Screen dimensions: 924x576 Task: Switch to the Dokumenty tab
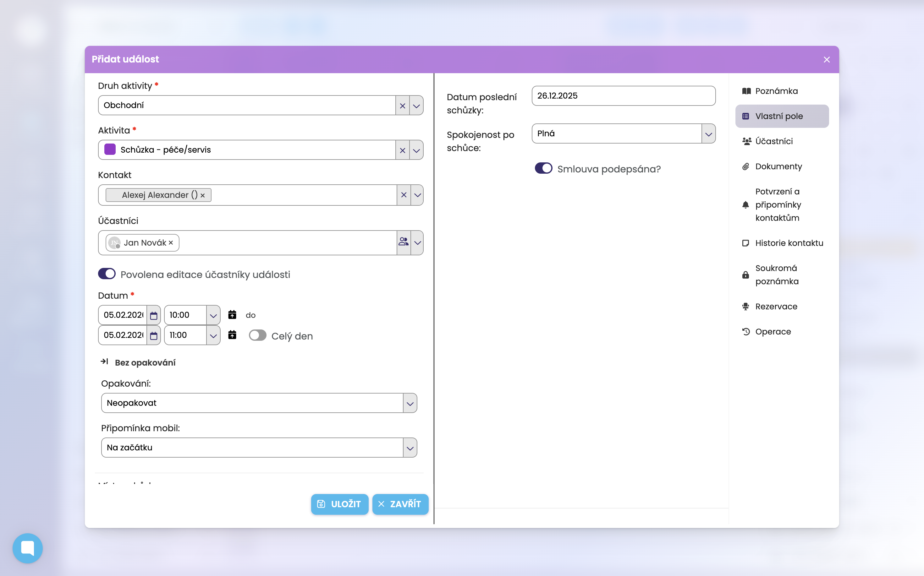click(778, 166)
